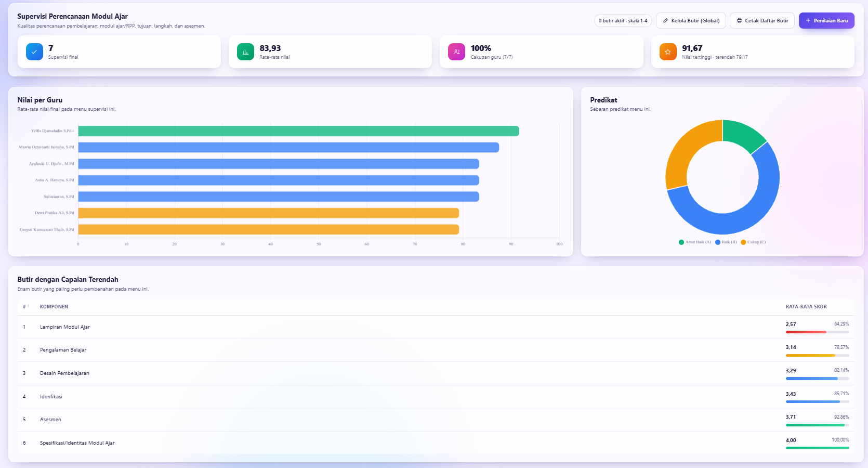Start a new Penilaian Baru
This screenshot has width=868, height=468.
pyautogui.click(x=826, y=21)
